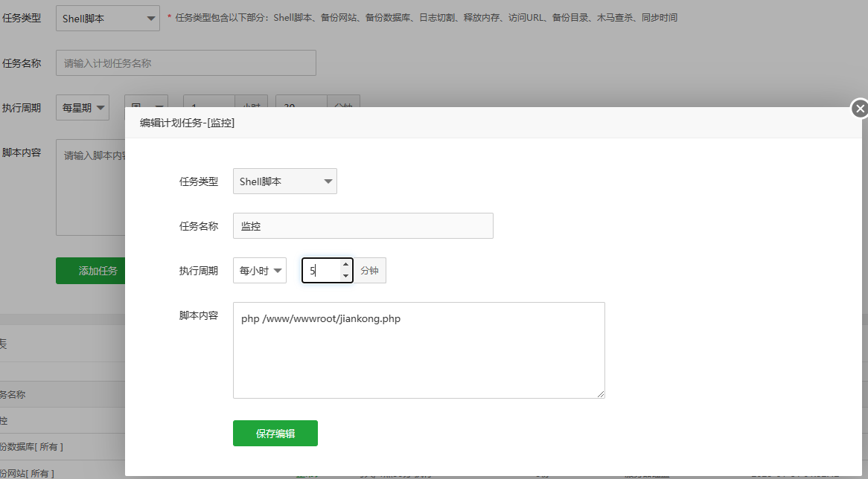Image resolution: width=868 pixels, height=479 pixels.
Task: Open the partially hidden weekday dropdown
Action: pyautogui.click(x=145, y=102)
